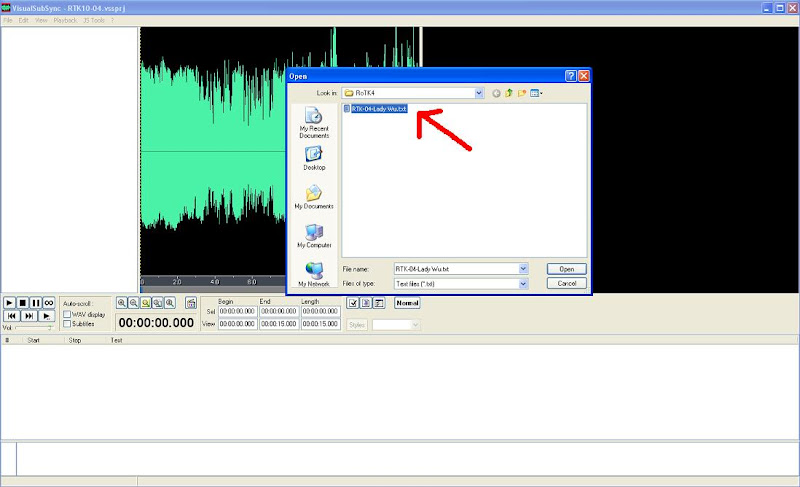Click the Up One Level folder icon

point(509,93)
